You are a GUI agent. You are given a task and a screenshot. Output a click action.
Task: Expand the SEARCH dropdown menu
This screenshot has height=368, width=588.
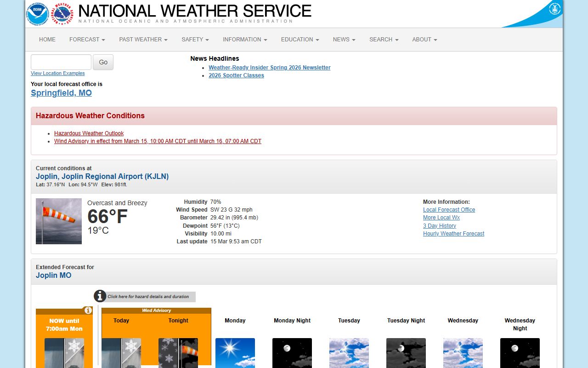384,40
